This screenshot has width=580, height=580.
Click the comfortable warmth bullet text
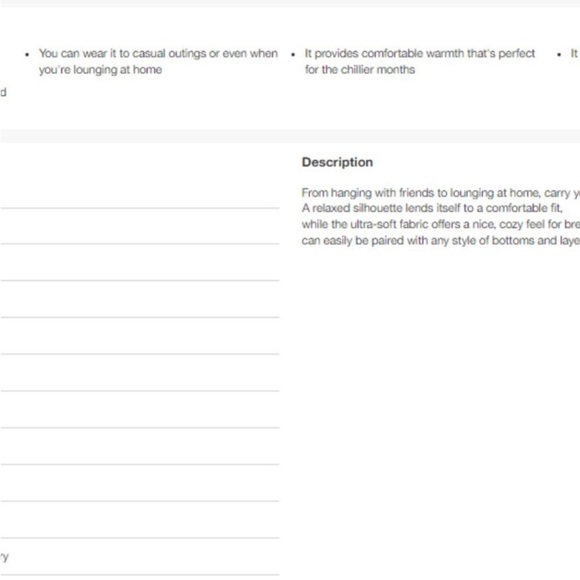[x=420, y=61]
